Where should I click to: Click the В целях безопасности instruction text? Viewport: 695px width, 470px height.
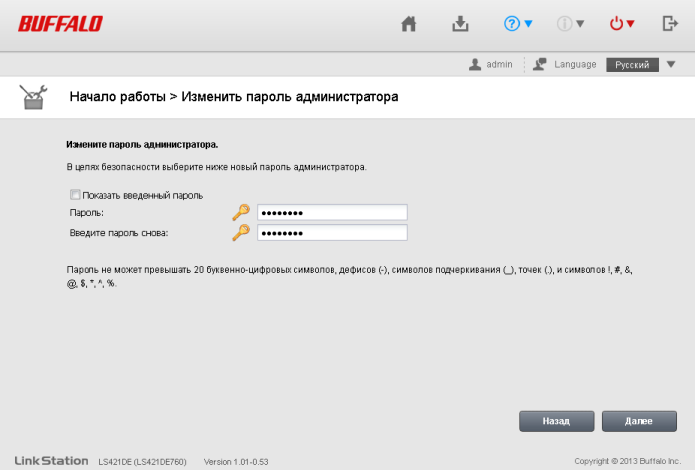216,167
